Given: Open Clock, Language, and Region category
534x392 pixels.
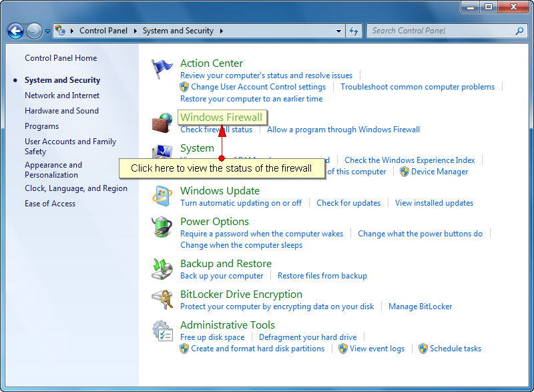Looking at the screenshot, I should tap(76, 188).
